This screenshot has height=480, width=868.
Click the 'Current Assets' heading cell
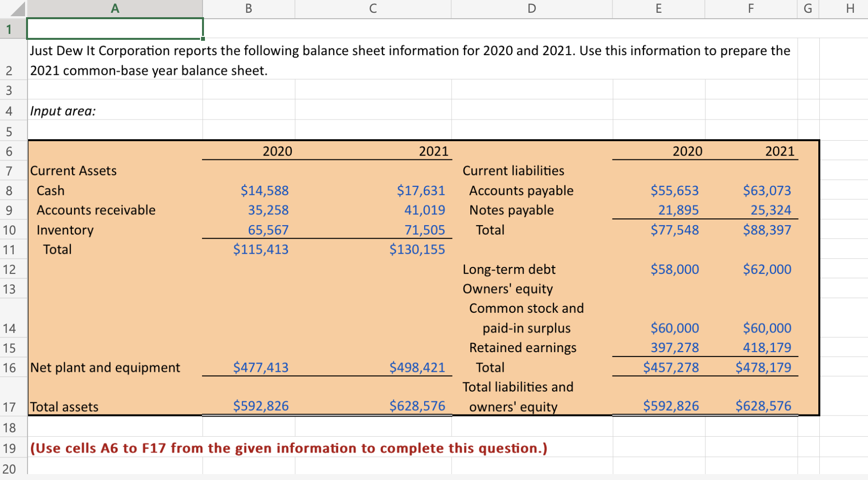73,171
